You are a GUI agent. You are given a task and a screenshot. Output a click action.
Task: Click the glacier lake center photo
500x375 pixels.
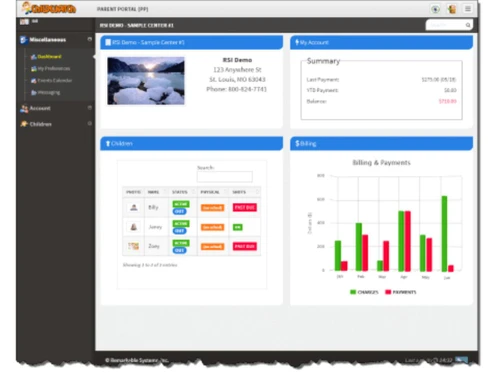146,81
